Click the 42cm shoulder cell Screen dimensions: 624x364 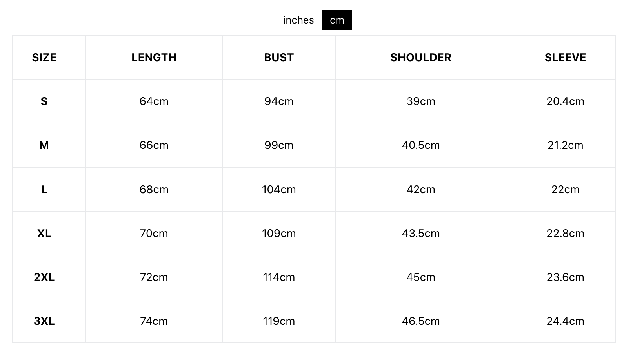pos(420,190)
